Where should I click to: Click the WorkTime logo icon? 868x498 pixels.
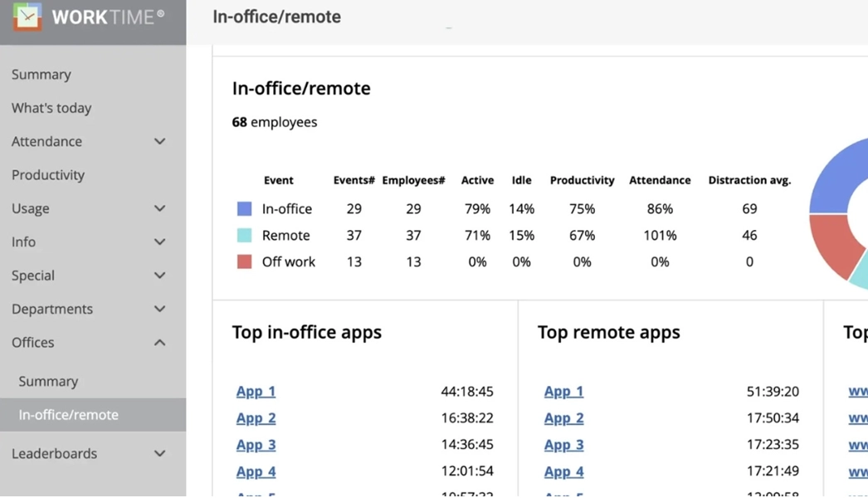27,17
